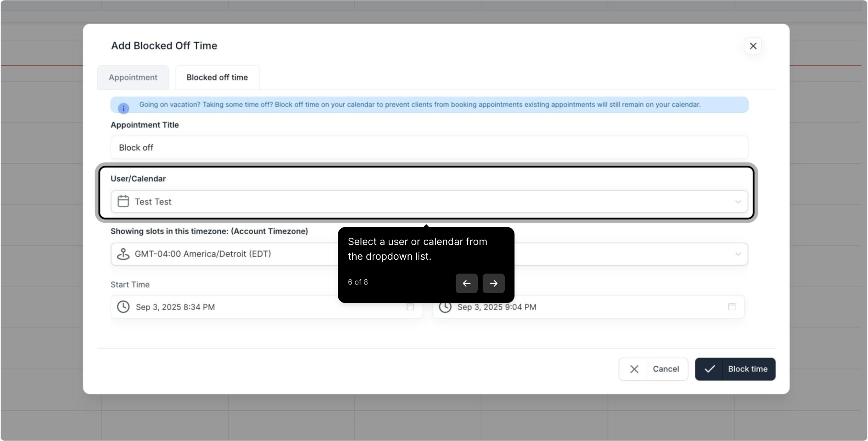Select the Blocked off time tab
868x441 pixels.
click(217, 78)
